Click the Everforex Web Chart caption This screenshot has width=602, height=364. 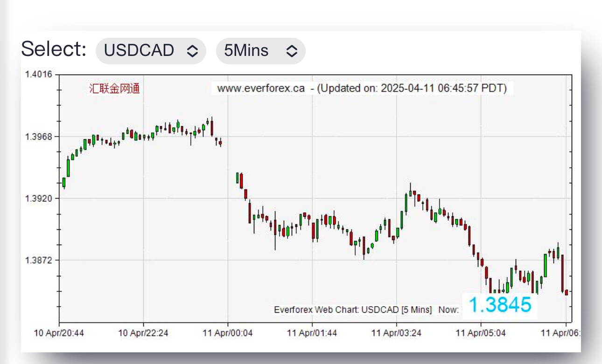tap(353, 310)
